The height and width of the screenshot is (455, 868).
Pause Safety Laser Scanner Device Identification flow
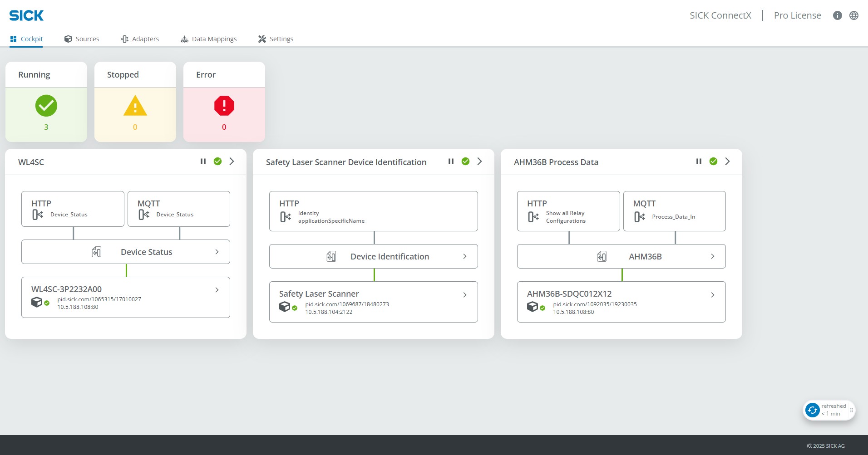451,161
